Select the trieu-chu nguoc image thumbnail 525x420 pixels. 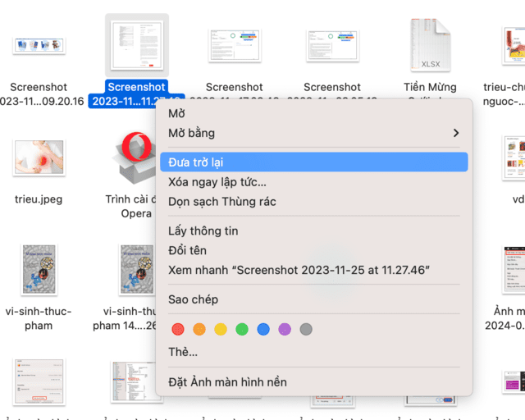[x=514, y=45]
